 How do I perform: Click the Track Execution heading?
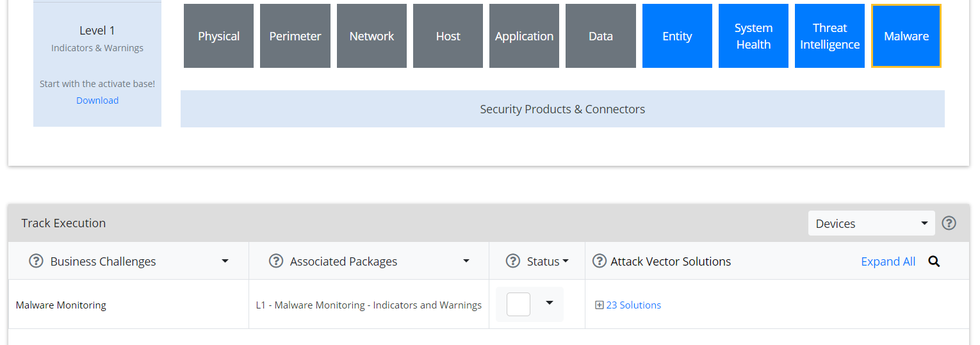(63, 223)
